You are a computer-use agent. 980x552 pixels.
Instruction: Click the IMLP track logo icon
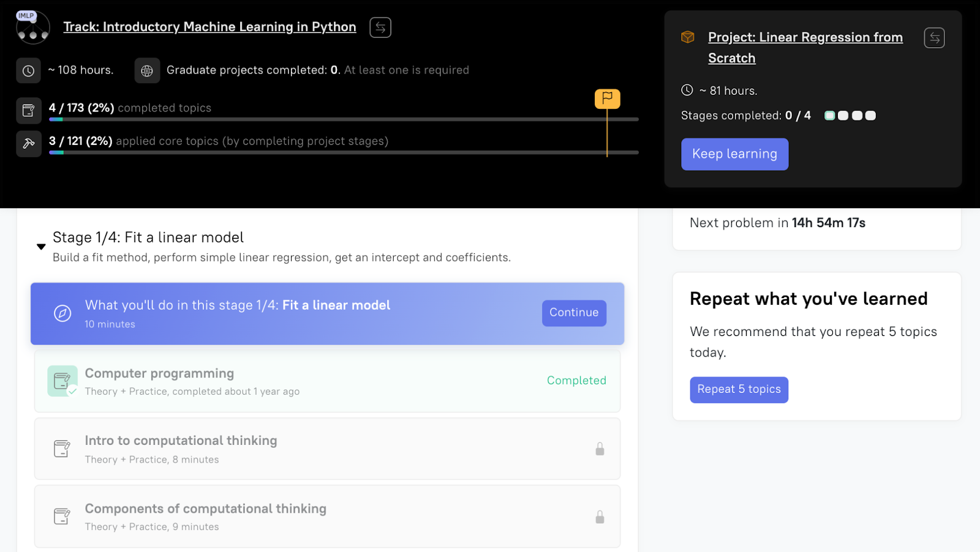pyautogui.click(x=32, y=28)
